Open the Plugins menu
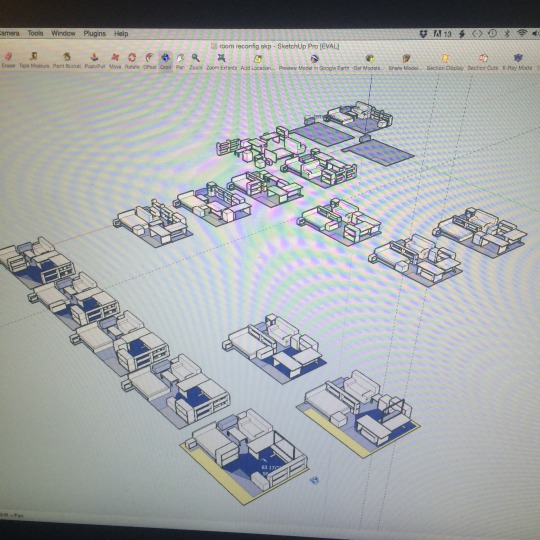The width and height of the screenshot is (540, 540). coord(94,33)
